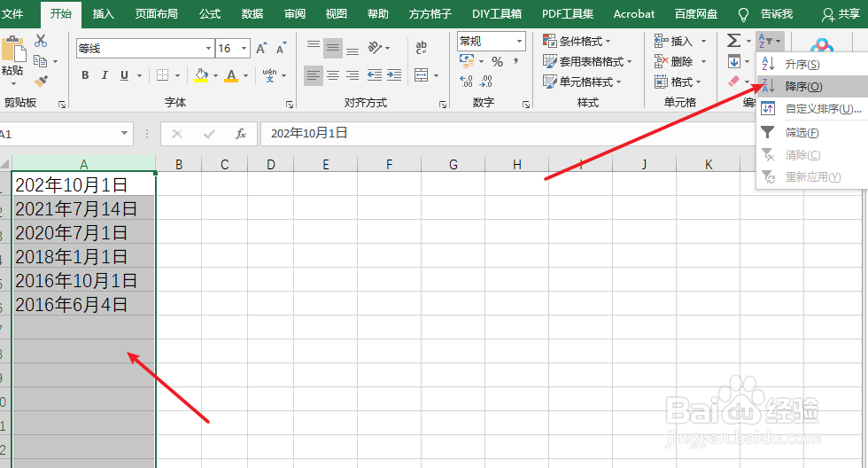Toggle align right
868x468 pixels.
353,75
